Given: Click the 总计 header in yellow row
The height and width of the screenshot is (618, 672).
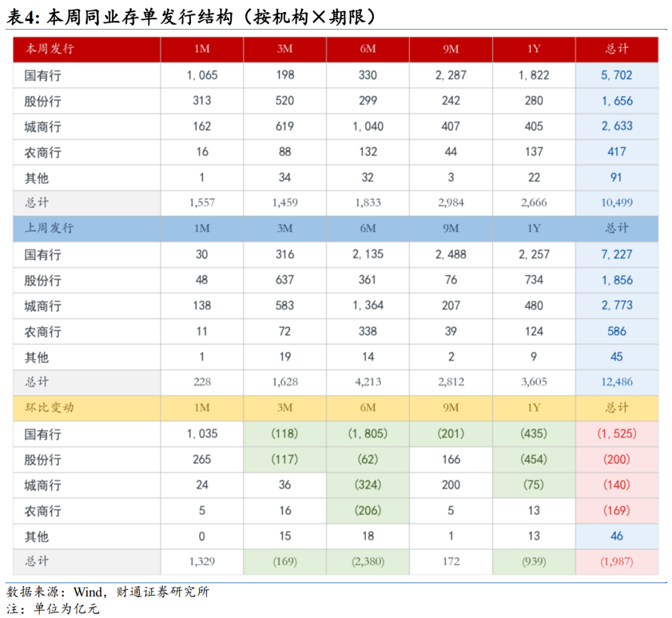Looking at the screenshot, I should (616, 408).
